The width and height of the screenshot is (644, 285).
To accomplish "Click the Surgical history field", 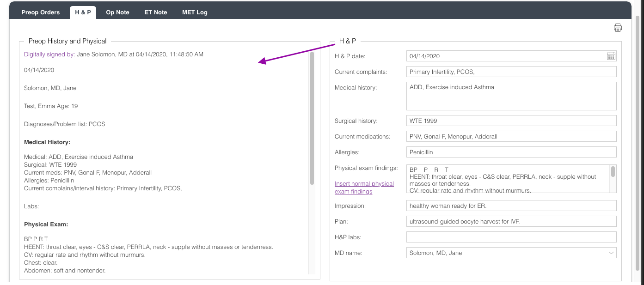I will (x=511, y=121).
